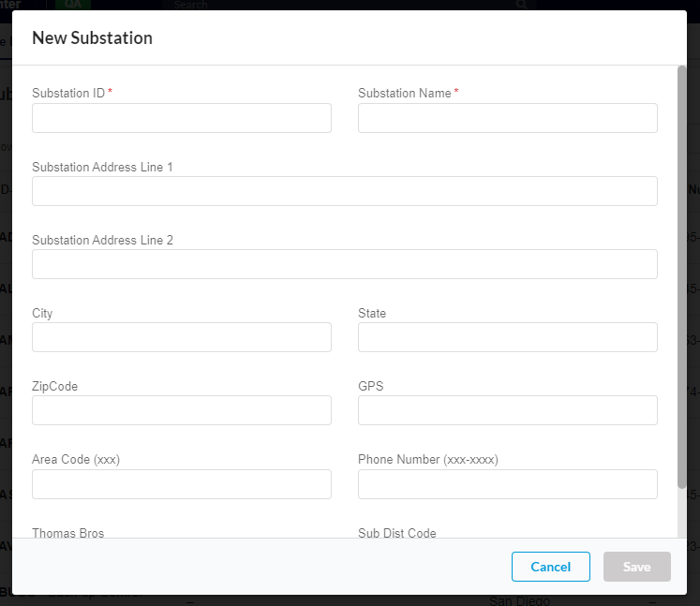Focus the State text field

(507, 337)
